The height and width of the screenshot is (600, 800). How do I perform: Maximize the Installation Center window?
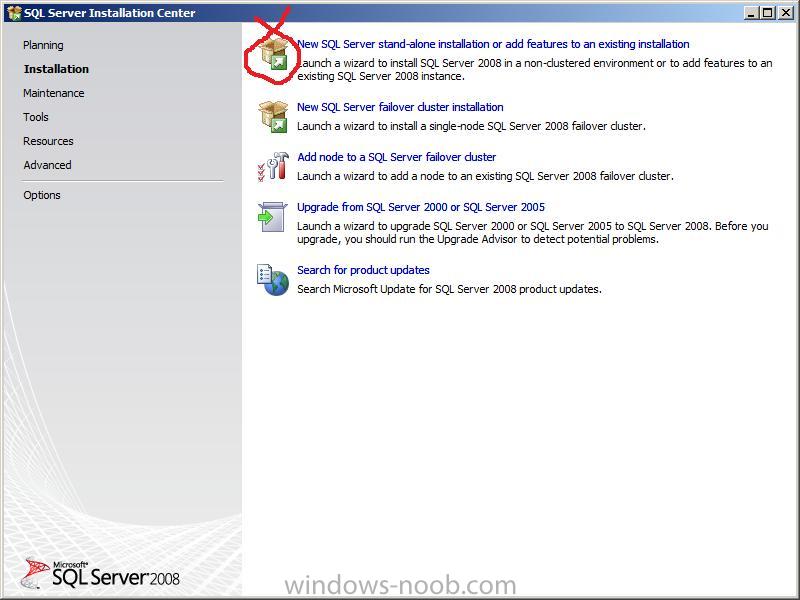tap(767, 13)
